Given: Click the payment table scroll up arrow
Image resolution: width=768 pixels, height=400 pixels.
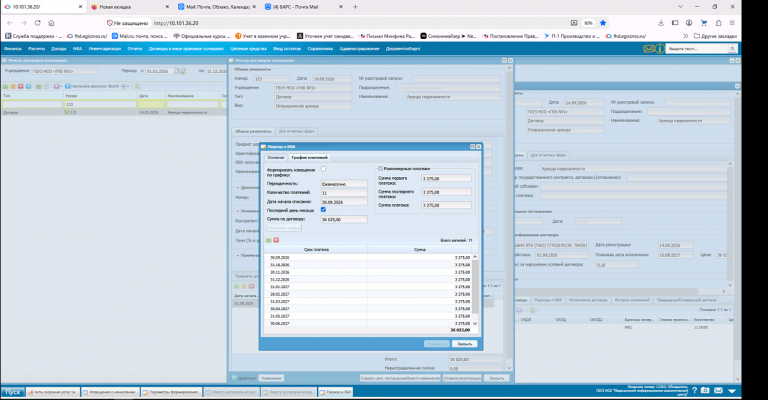Looking at the screenshot, I should point(475,257).
